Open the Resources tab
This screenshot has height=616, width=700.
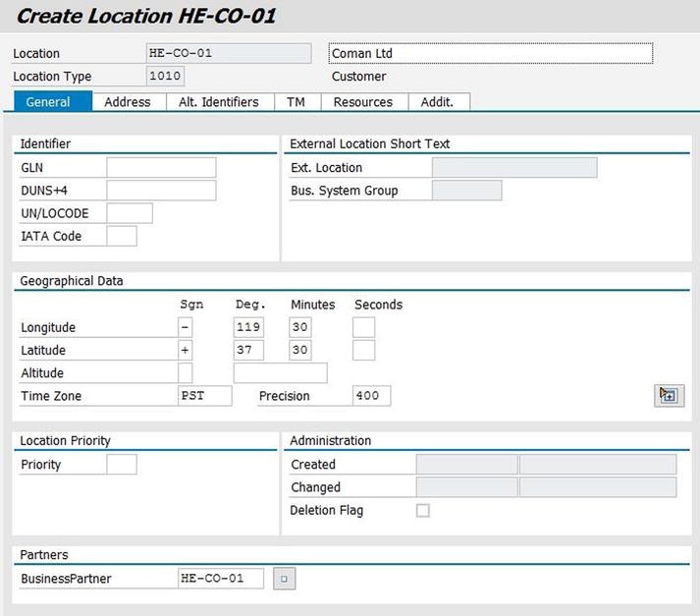click(363, 102)
